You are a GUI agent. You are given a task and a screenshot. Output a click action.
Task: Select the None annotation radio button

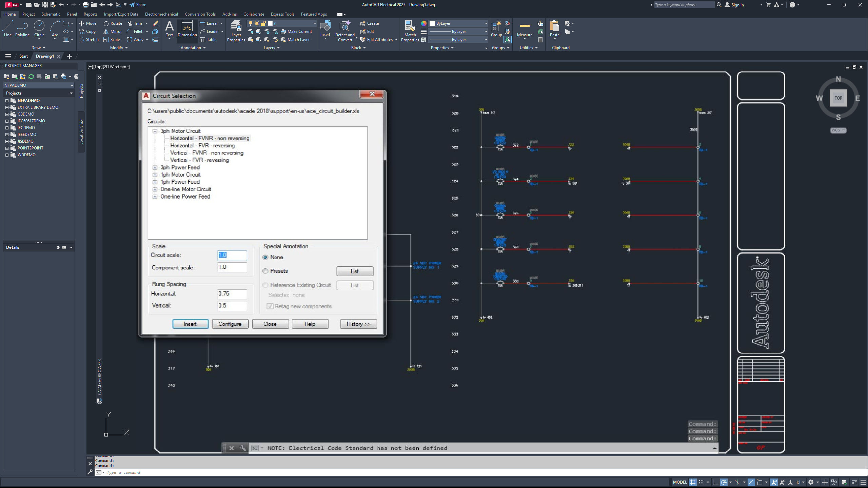point(265,258)
